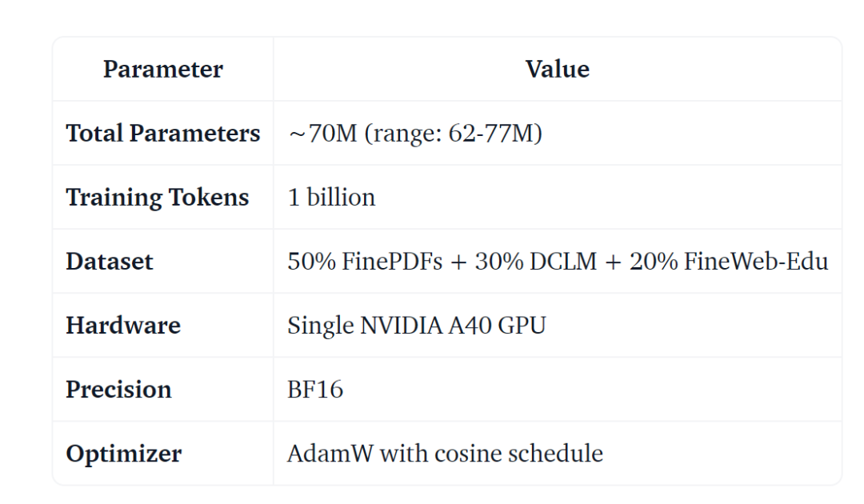Select the "Training Tokens" row label
The width and height of the screenshot is (864, 504).
[158, 198]
